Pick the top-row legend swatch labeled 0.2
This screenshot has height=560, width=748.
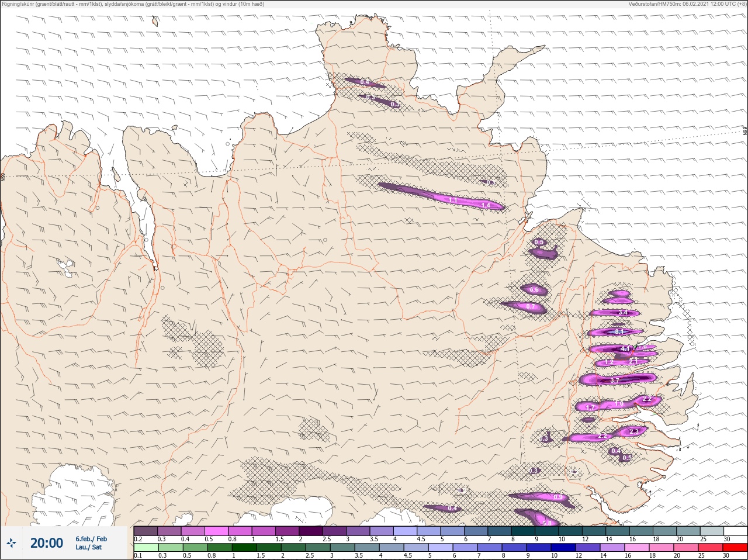(x=146, y=531)
